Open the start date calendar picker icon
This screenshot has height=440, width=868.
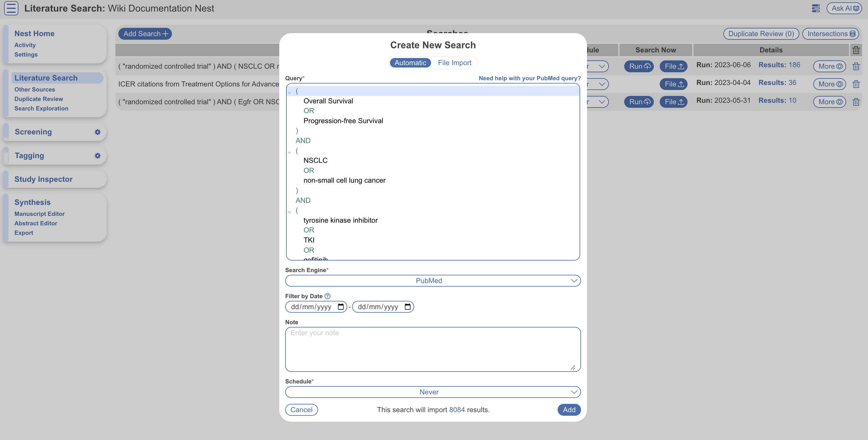(x=341, y=306)
